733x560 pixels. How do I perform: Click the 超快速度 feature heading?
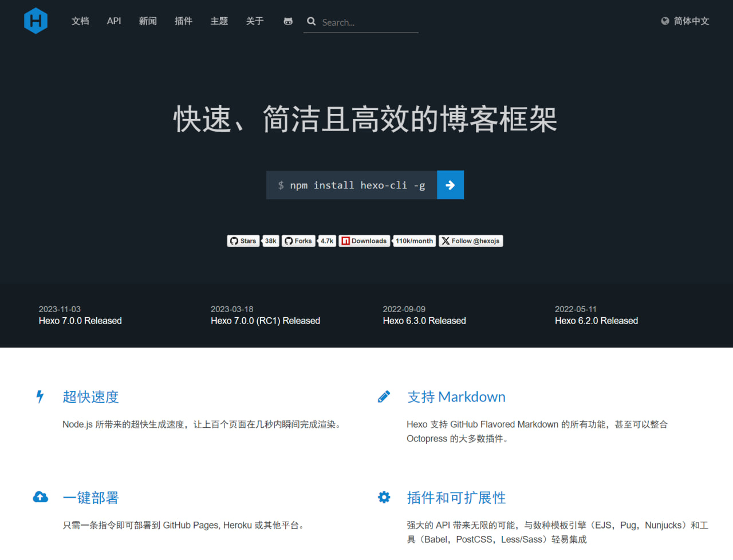pos(90,397)
